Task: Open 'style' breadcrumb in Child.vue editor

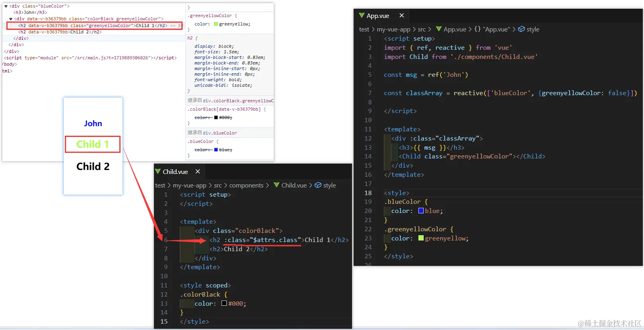Action: click(x=329, y=186)
